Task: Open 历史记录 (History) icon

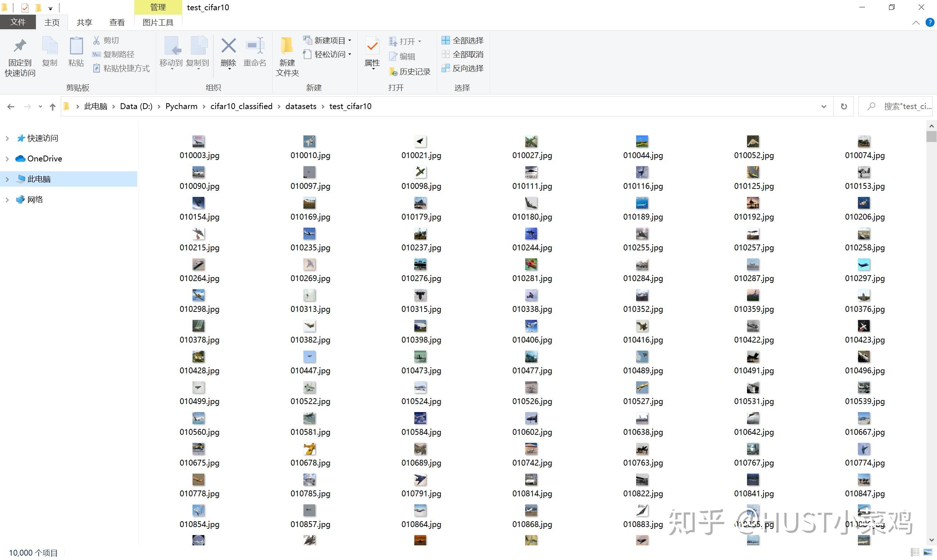Action: [x=410, y=71]
